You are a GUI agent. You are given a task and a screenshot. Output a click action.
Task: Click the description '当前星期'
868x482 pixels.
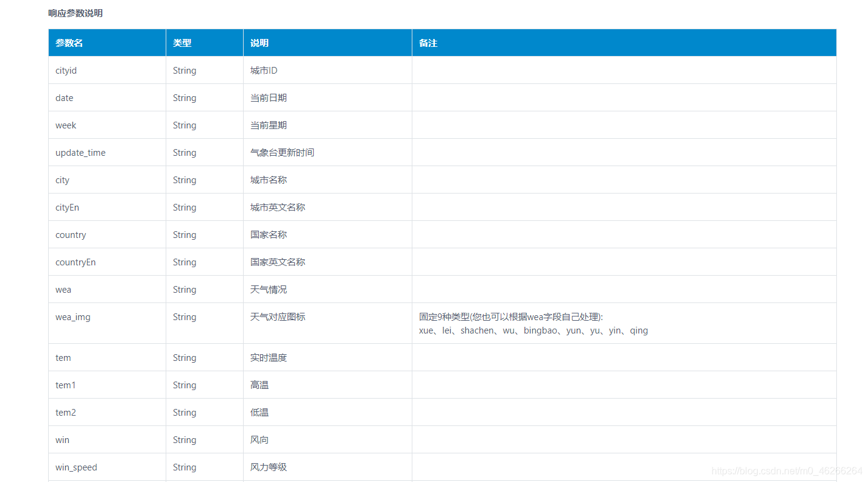269,125
